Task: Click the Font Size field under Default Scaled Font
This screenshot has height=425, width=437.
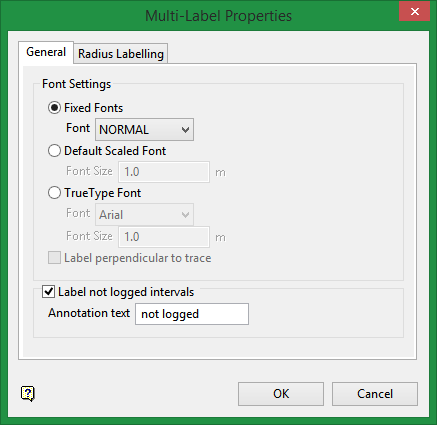Action: tap(164, 172)
